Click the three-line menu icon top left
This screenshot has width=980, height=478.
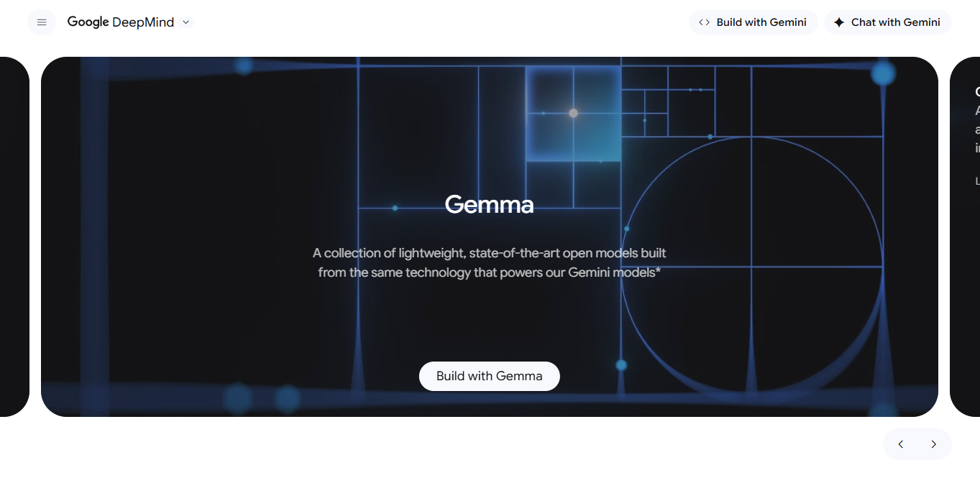tap(41, 22)
